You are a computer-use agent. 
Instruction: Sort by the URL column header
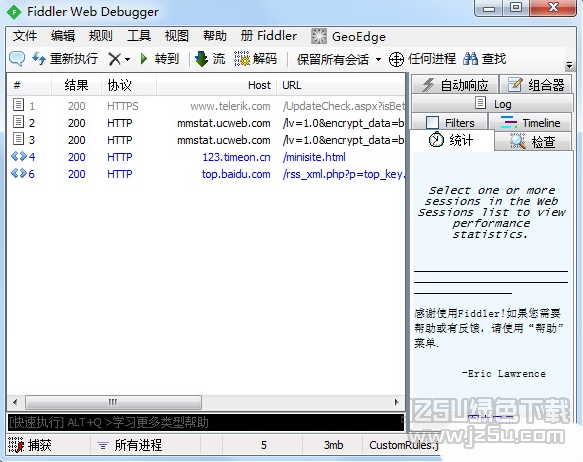click(340, 85)
